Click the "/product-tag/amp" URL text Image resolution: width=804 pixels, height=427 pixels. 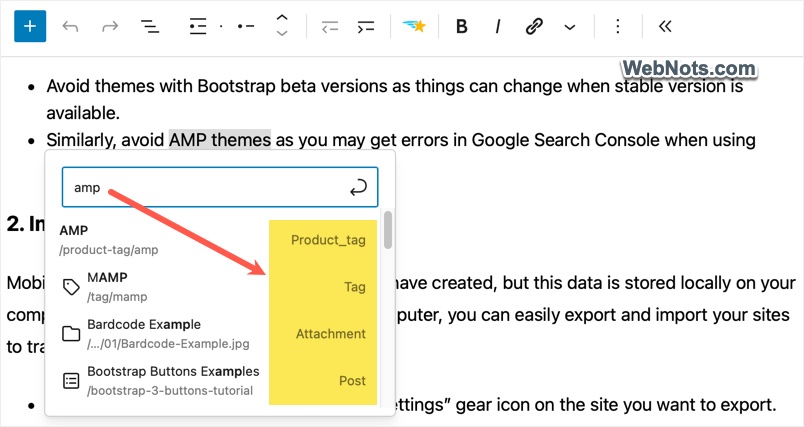pos(109,250)
